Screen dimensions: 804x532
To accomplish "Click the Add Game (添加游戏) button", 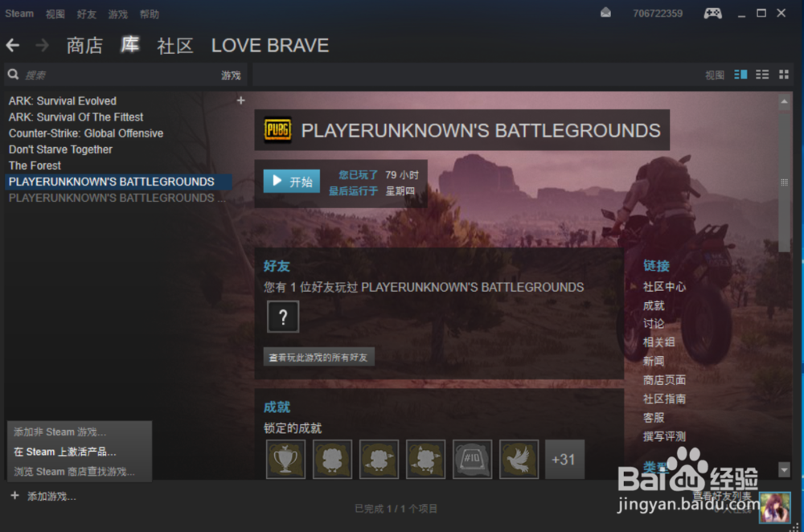I will [43, 496].
